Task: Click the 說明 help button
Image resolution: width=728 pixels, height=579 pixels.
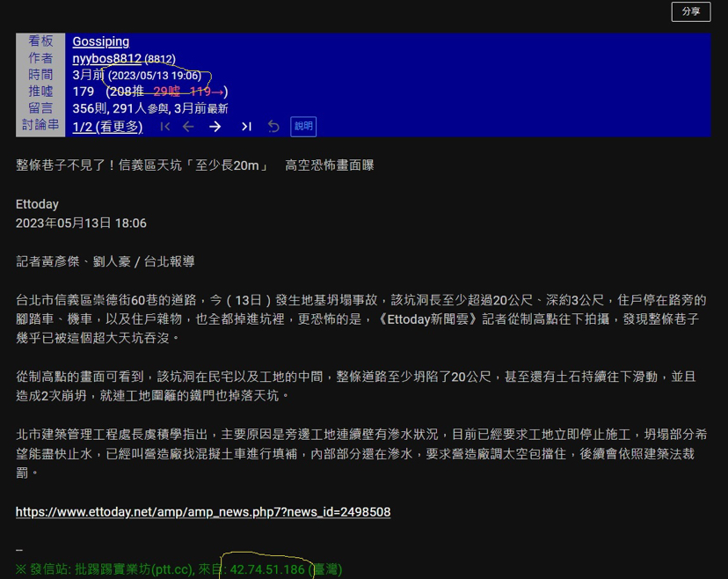Action: click(x=303, y=127)
